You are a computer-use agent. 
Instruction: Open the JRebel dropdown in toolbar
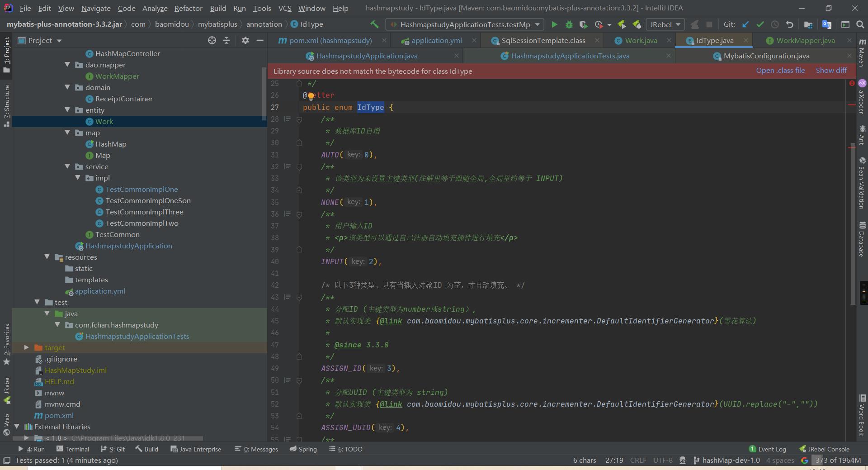[x=665, y=24]
